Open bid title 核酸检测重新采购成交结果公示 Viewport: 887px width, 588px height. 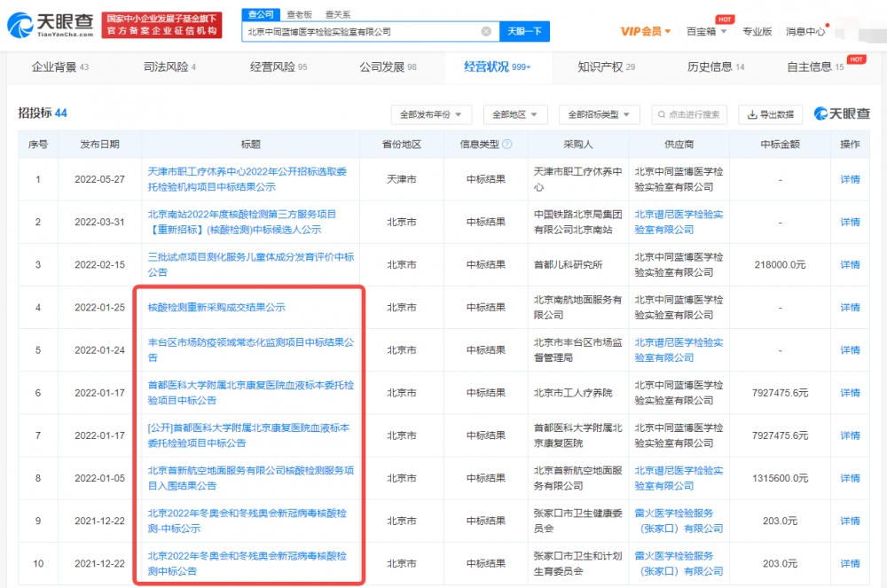coord(216,308)
